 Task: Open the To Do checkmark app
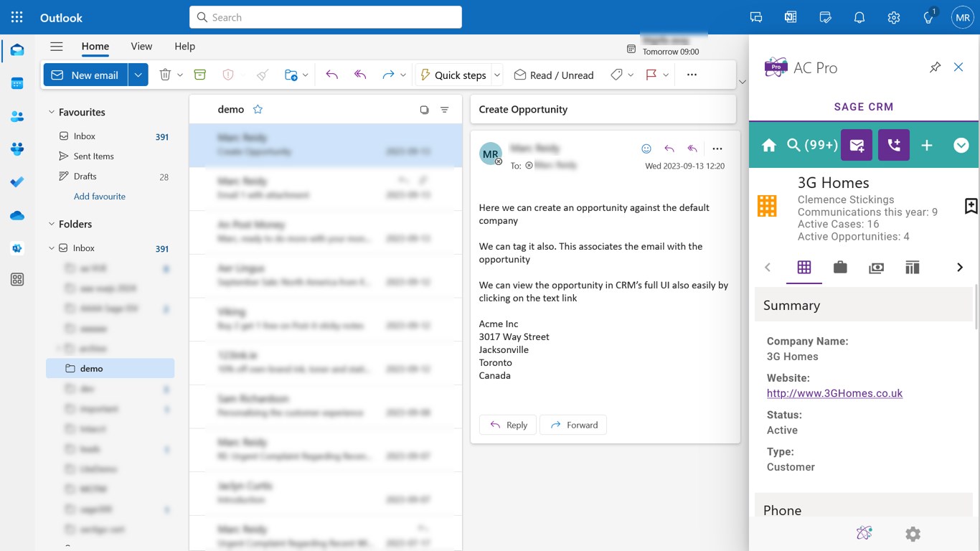point(17,182)
